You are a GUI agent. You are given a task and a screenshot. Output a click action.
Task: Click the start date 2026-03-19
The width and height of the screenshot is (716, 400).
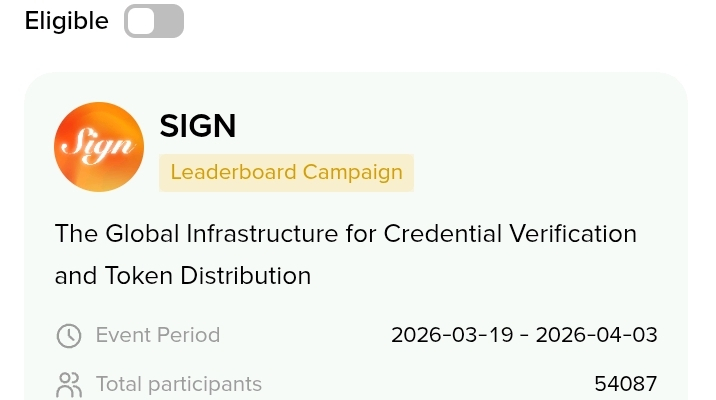tap(453, 335)
